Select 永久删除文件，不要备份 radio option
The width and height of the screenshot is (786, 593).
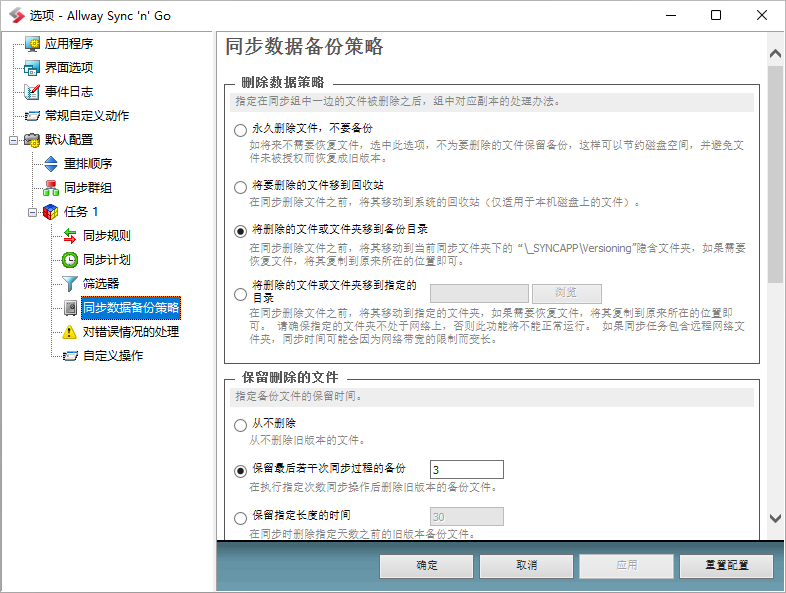(x=240, y=130)
